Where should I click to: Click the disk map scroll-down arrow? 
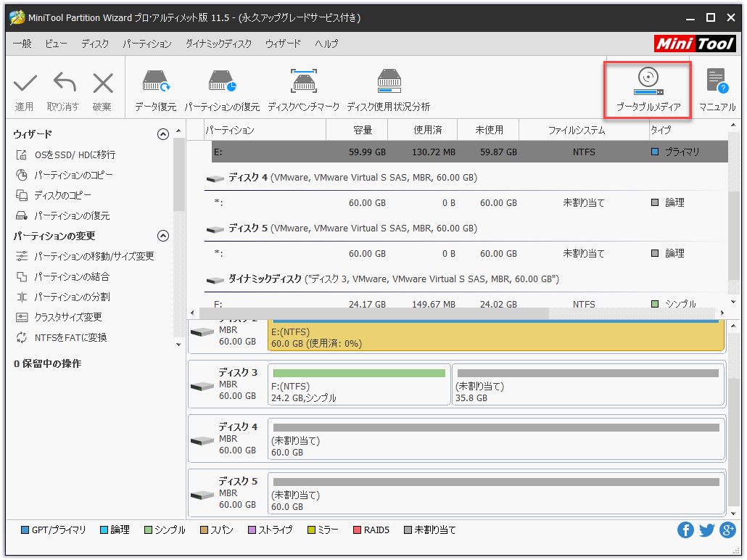pos(734,514)
